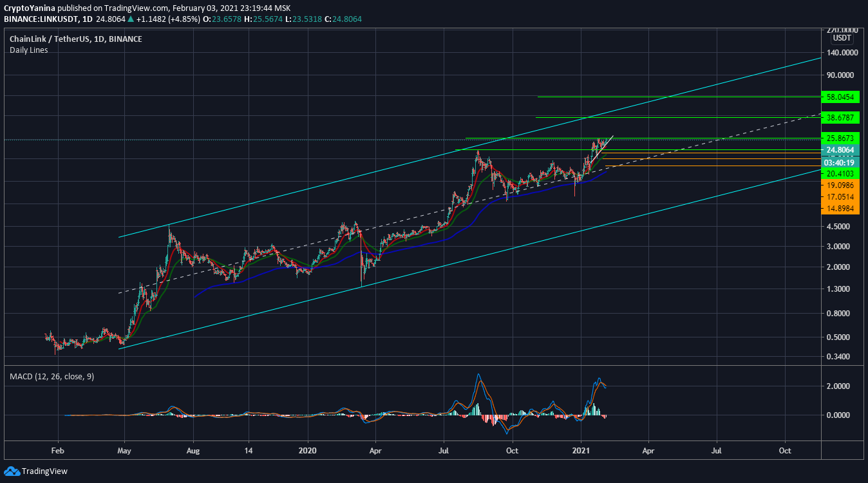Image resolution: width=868 pixels, height=483 pixels.
Task: Click the 2021 label on time axis
Action: tap(581, 450)
